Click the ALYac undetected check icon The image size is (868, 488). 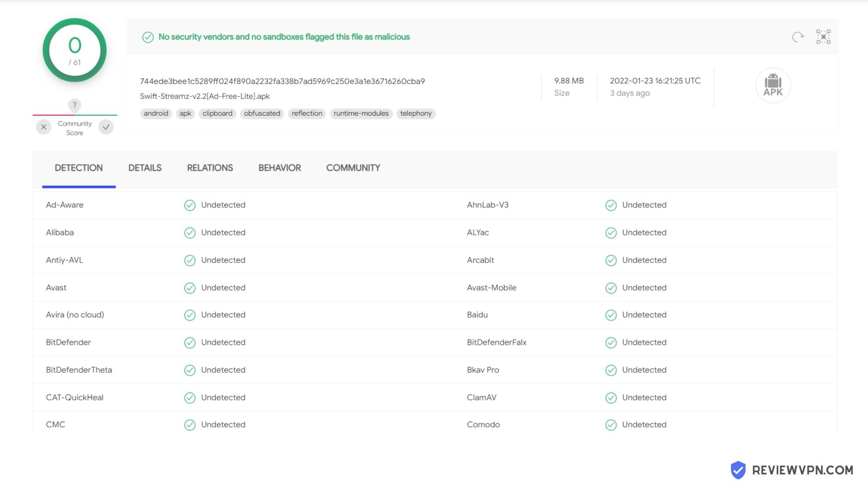[x=611, y=233]
